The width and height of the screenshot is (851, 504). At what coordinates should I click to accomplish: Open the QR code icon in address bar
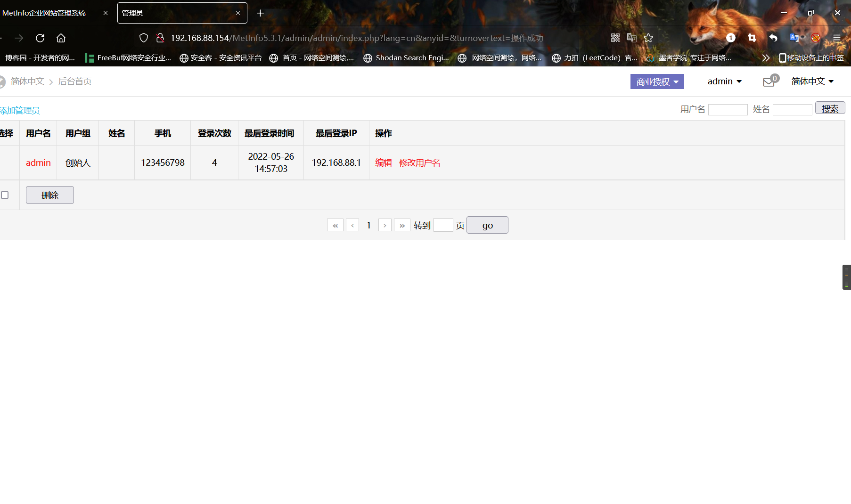615,38
